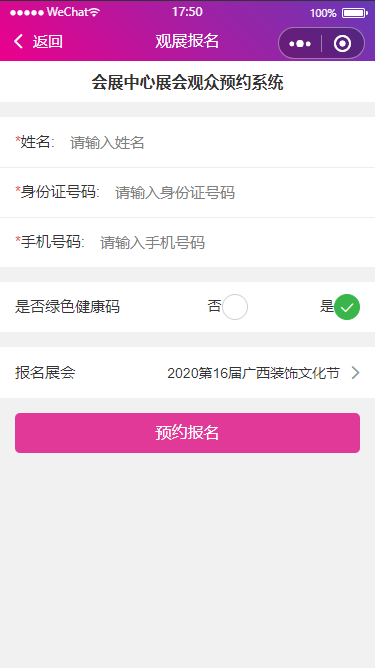This screenshot has height=668, width=375.
Task: Tap the WiFi signal icon in status bar
Action: (95, 12)
